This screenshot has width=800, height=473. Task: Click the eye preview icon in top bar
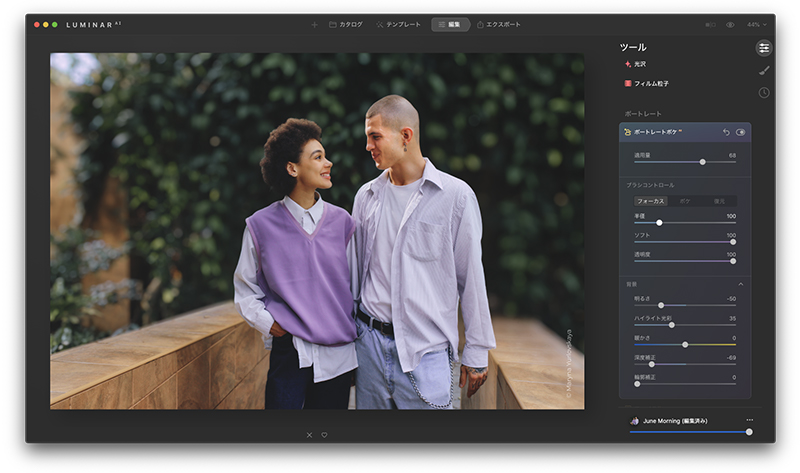click(730, 24)
